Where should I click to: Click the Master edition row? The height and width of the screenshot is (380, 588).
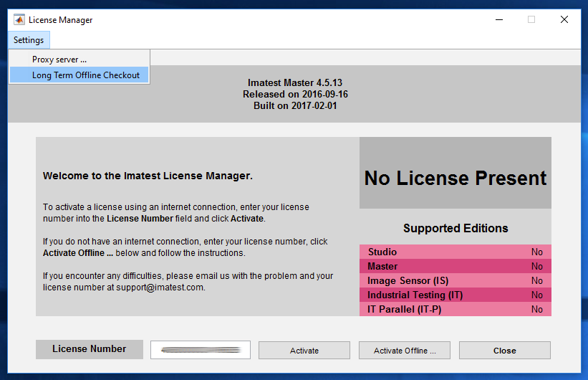(x=456, y=266)
